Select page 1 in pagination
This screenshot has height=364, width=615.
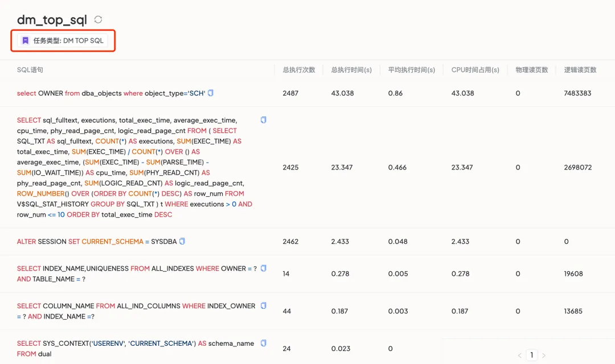pyautogui.click(x=532, y=355)
